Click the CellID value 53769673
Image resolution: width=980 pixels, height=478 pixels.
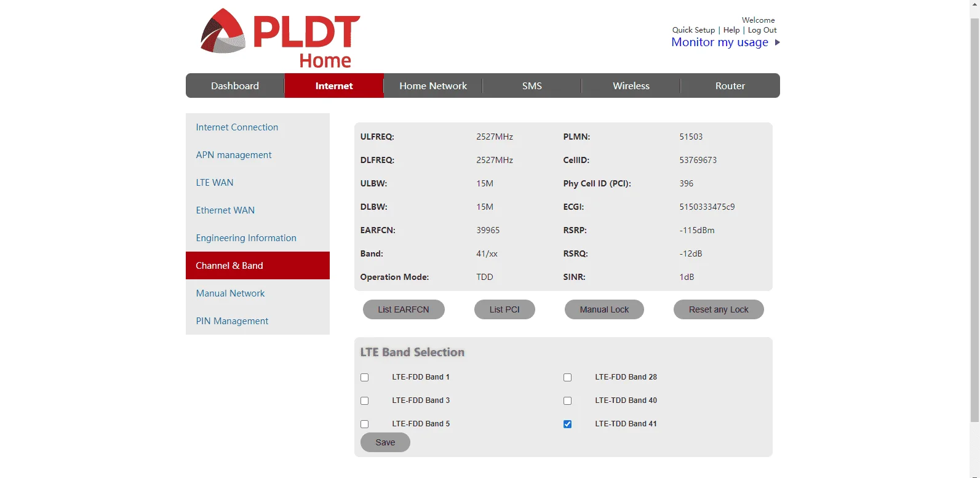click(x=698, y=160)
